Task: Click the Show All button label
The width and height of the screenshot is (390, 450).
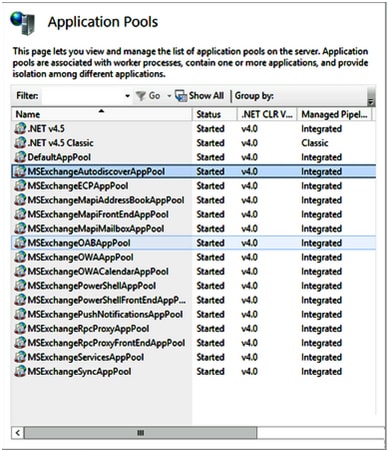Action: click(x=206, y=96)
